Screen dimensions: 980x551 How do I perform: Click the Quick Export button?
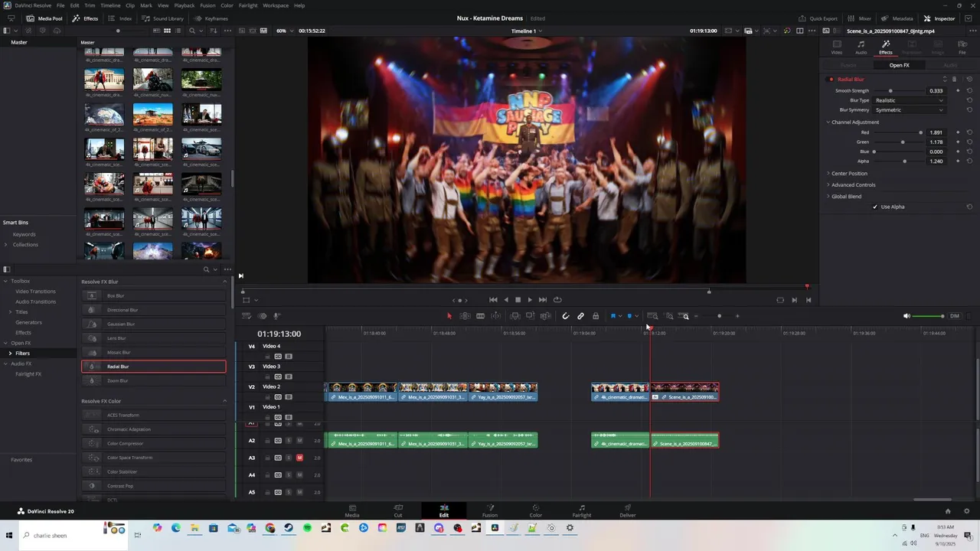pos(818,18)
